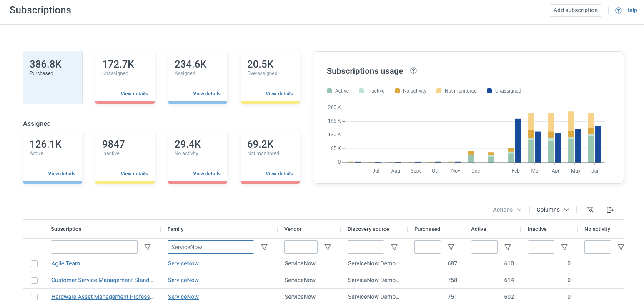This screenshot has height=308, width=644.
Task: Check the Customer Service Management row checkbox
Action: 34,280
